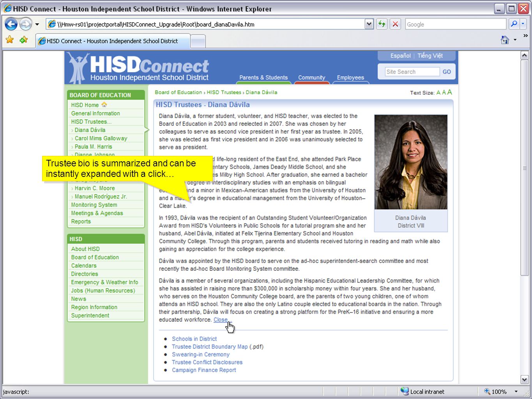Screen dimensions: 532x399
Task: Open Superintendent sidebar link
Action: pos(90,316)
